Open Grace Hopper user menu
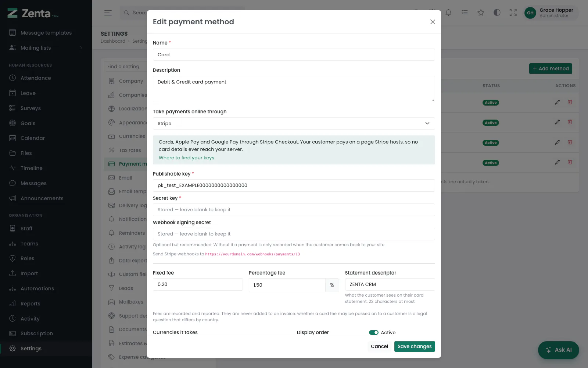 point(551,13)
